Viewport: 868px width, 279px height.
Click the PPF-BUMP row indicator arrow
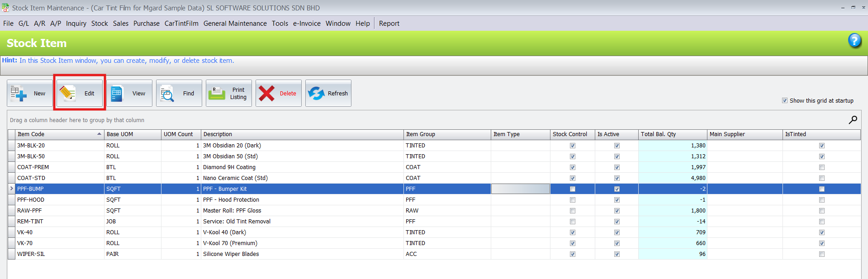[12, 189]
